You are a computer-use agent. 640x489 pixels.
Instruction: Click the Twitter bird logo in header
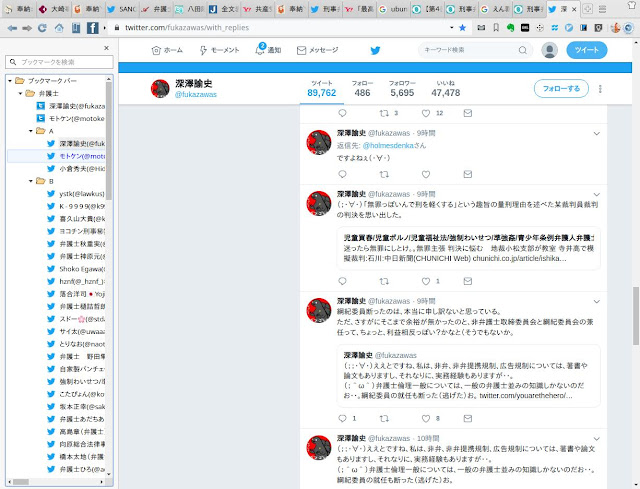tap(375, 50)
